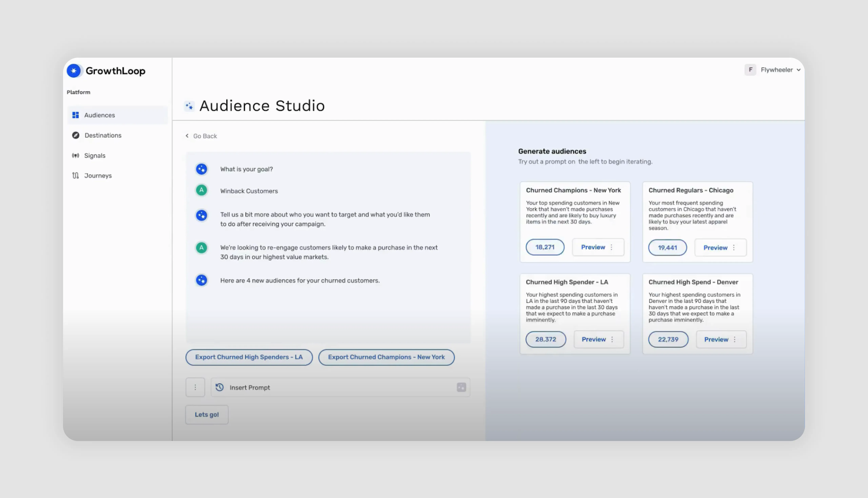Click the prompt history clock icon
The height and width of the screenshot is (498, 868).
220,387
